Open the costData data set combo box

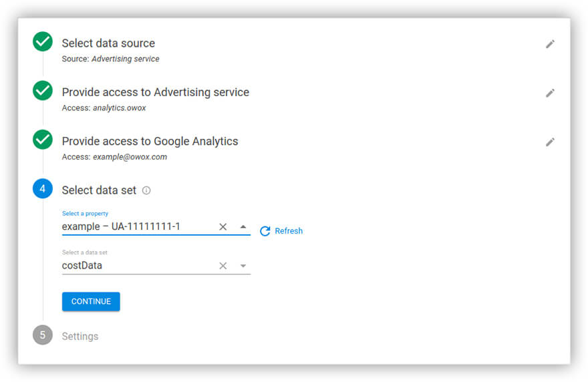pyautogui.click(x=137, y=266)
